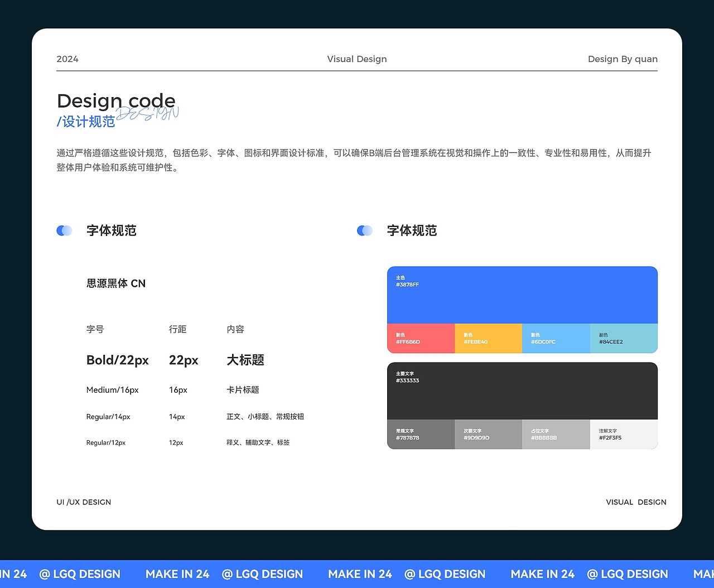The image size is (714, 588).
Task: Click the '释义、辅助文字、标签' cell
Action: [258, 442]
